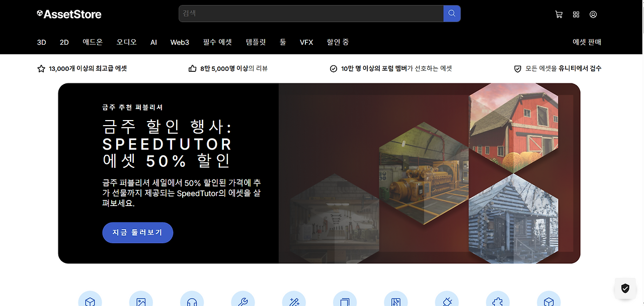Click the 13,000개 이상의 최고급 에셋 text
This screenshot has width=644, height=306.
(x=88, y=68)
